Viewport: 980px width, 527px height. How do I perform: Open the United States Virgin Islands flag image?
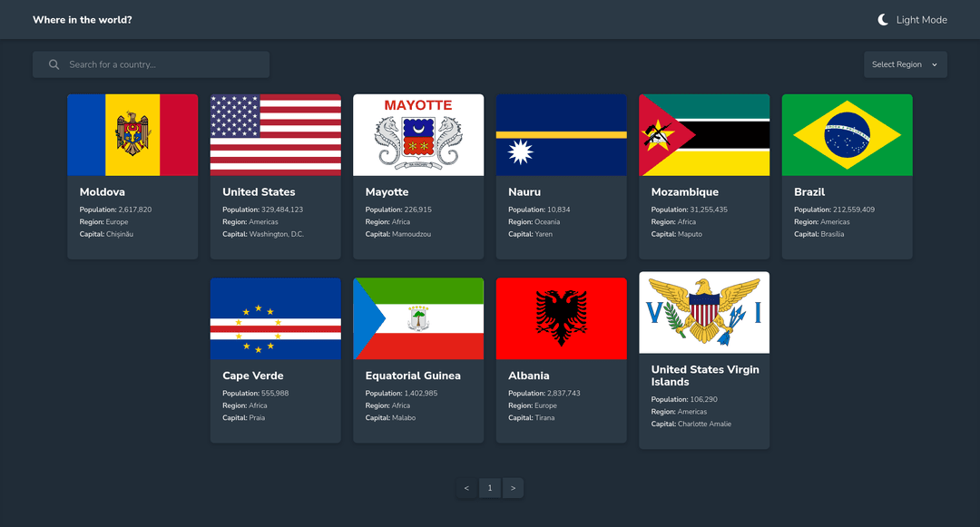704,312
